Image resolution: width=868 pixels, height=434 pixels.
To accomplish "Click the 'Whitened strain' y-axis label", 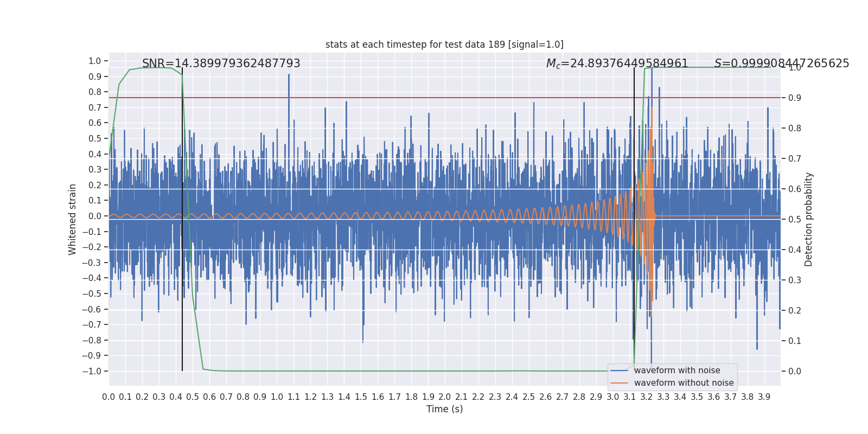I will 73,219.
